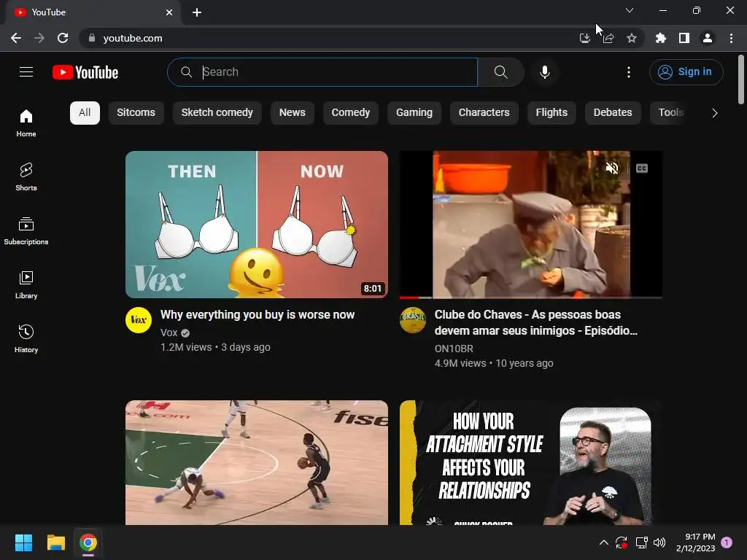Click the search magnifier button
Screen dimensions: 747x560
pos(500,72)
